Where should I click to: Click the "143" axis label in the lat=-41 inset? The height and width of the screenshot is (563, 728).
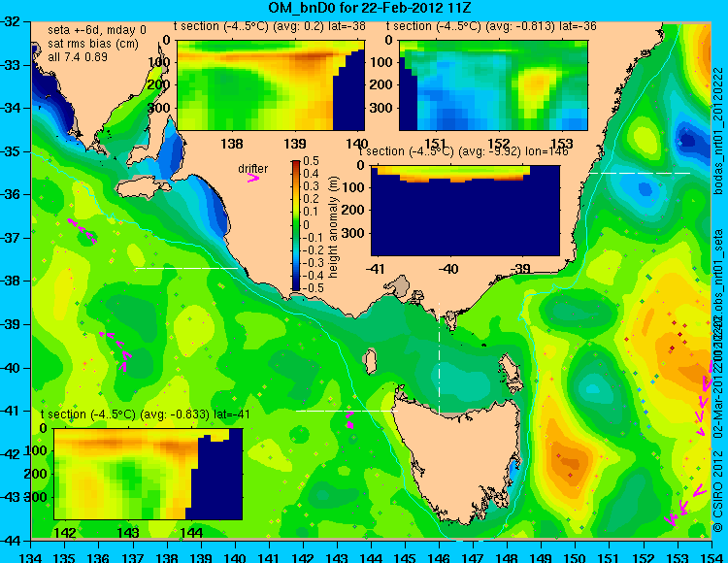coord(128,532)
